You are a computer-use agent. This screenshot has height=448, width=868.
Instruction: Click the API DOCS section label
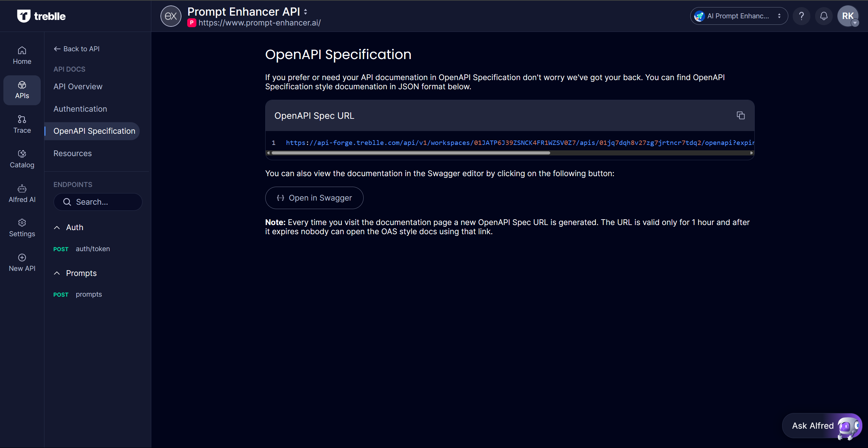(x=70, y=69)
